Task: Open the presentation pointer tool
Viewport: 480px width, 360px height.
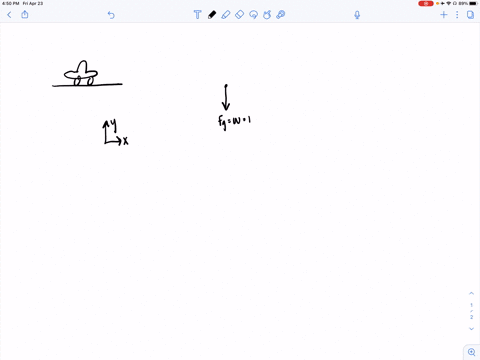Action: point(281,15)
